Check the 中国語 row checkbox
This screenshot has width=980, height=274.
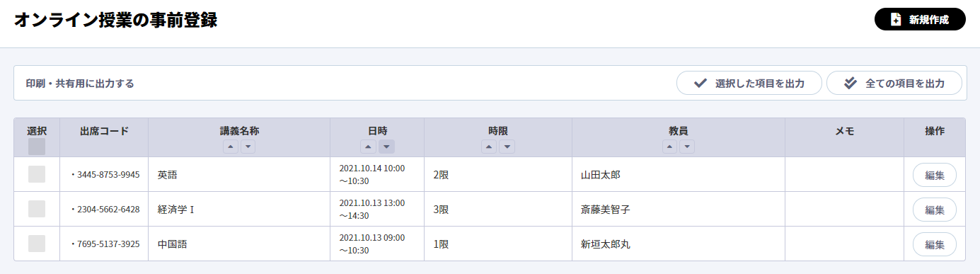tap(37, 244)
